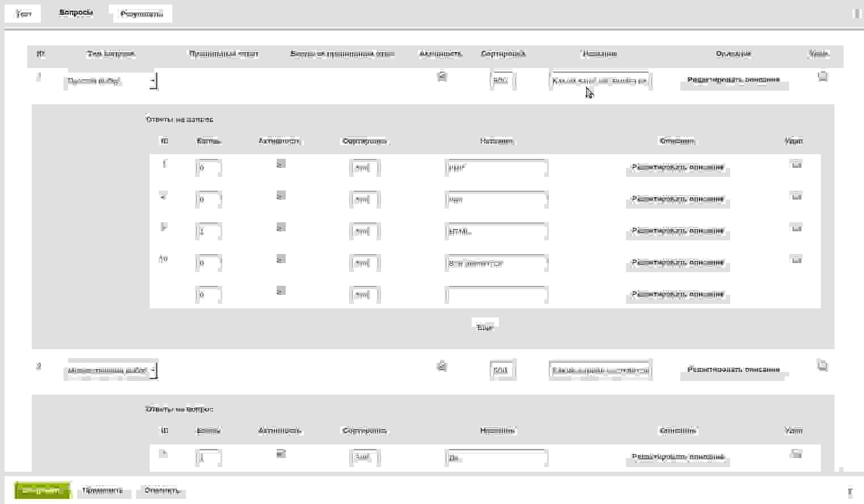Click the sort field in the PHP row
This screenshot has height=504, width=864.
(364, 168)
